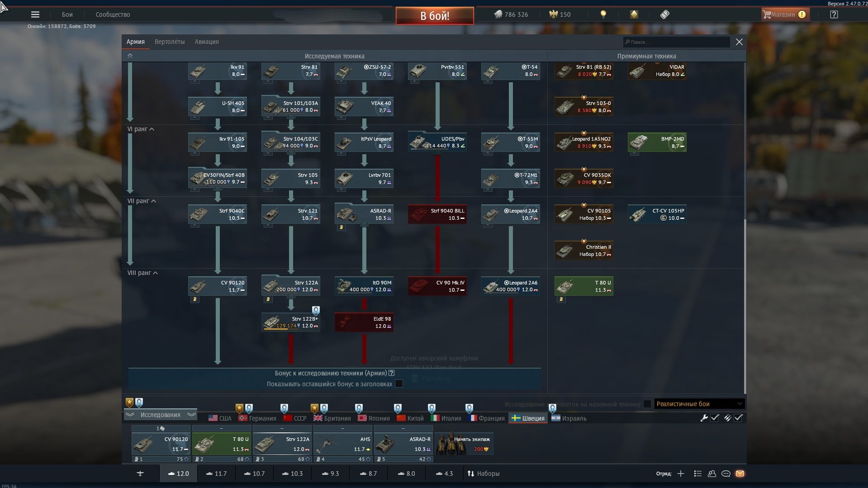Open the lightbulb hints icon
Screen dimensions: 868x488
[603, 14]
